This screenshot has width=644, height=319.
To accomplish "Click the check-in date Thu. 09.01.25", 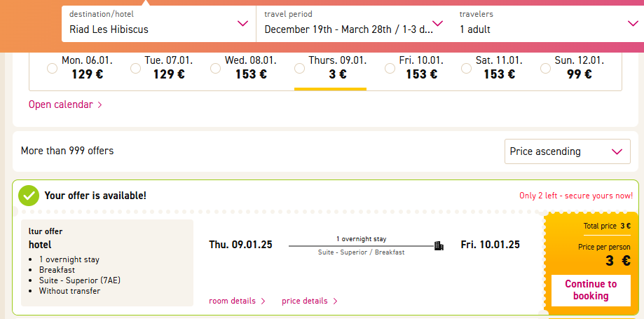I will coord(240,245).
